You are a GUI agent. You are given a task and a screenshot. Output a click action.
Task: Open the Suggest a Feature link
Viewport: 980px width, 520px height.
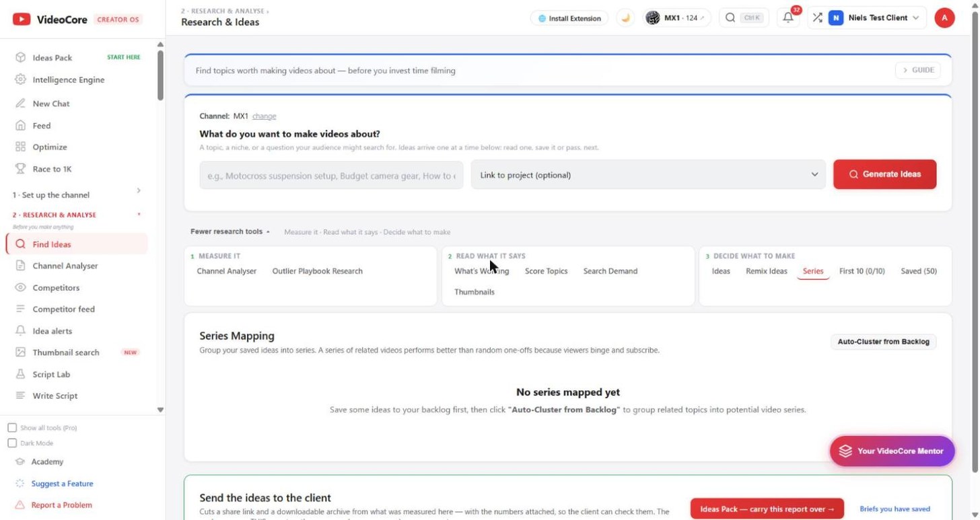point(62,484)
